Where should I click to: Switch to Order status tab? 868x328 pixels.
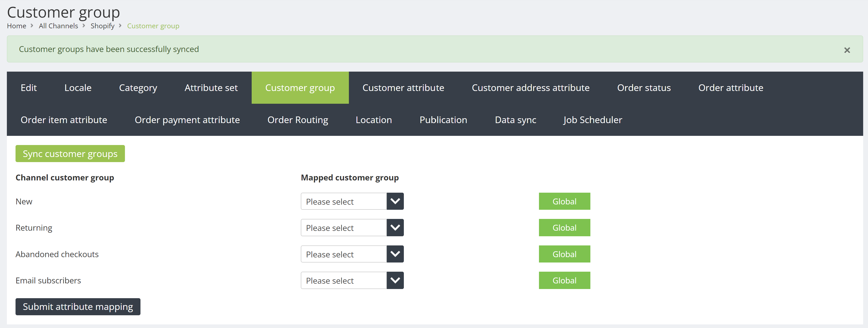click(x=644, y=88)
